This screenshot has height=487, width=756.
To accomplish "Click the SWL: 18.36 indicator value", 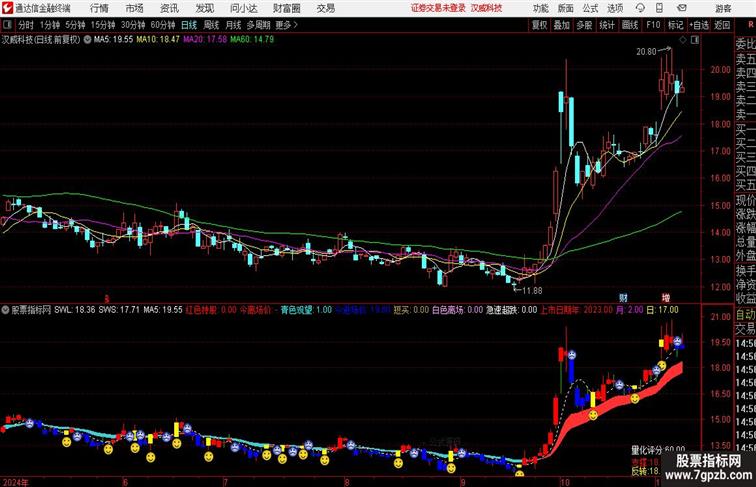I will tap(75, 310).
